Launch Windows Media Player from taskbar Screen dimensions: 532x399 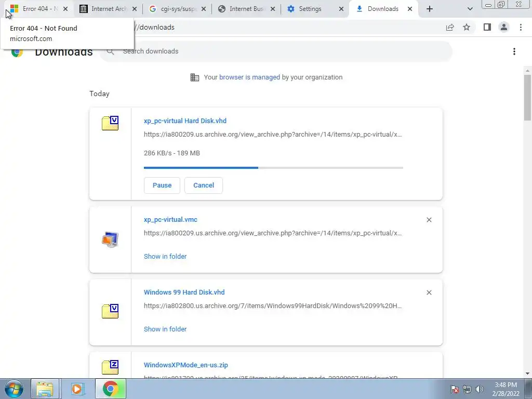(x=77, y=389)
